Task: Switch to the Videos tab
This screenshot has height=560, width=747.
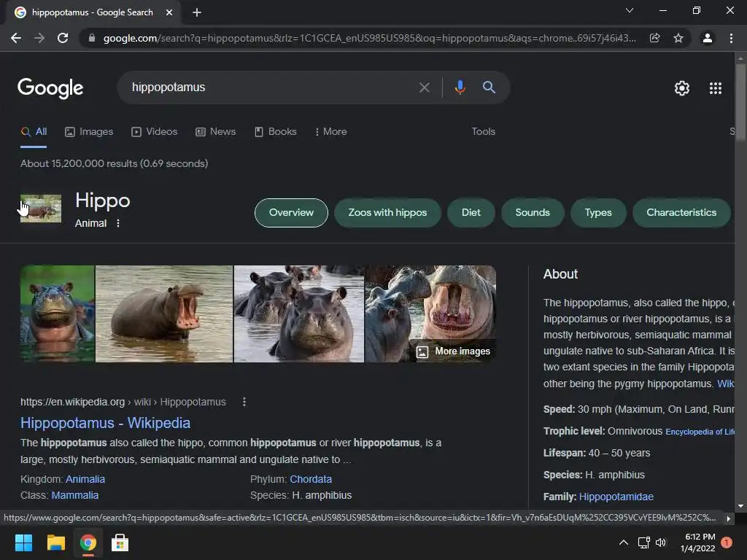Action: pos(155,132)
